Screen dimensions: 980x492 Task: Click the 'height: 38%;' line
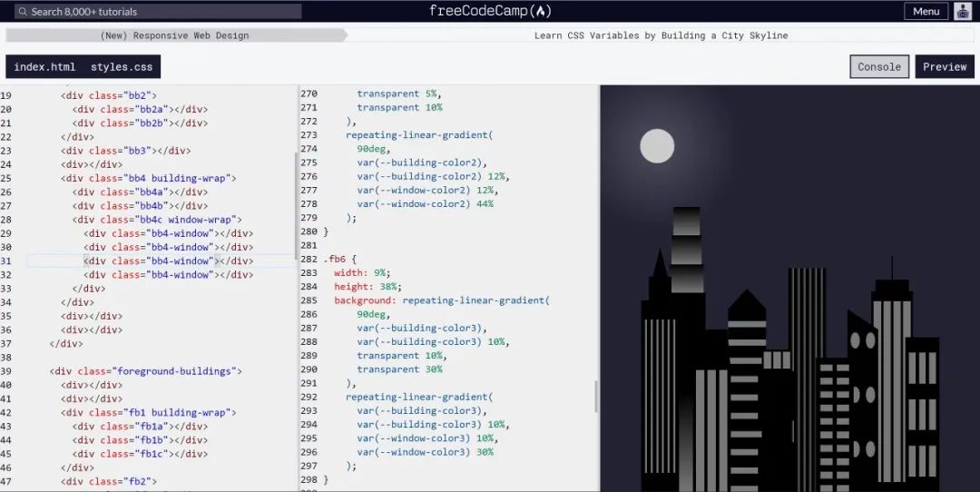(x=367, y=286)
